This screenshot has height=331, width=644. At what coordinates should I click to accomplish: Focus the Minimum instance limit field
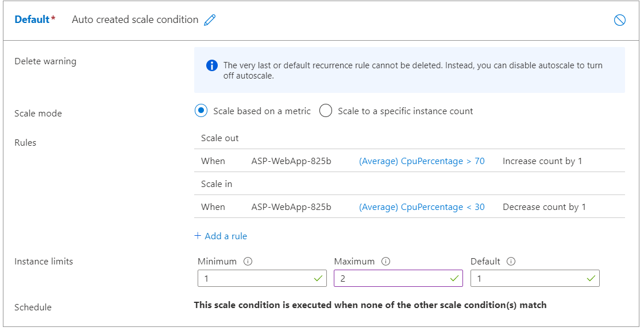pos(253,278)
